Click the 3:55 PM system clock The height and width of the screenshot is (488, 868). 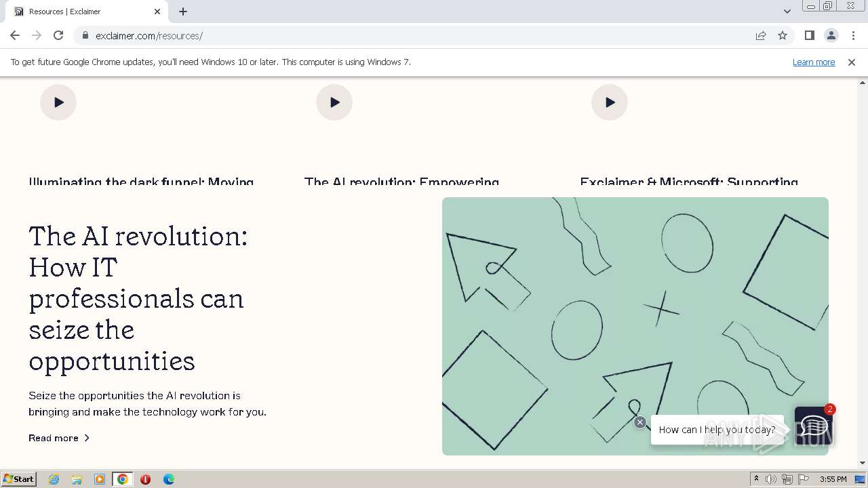[833, 479]
